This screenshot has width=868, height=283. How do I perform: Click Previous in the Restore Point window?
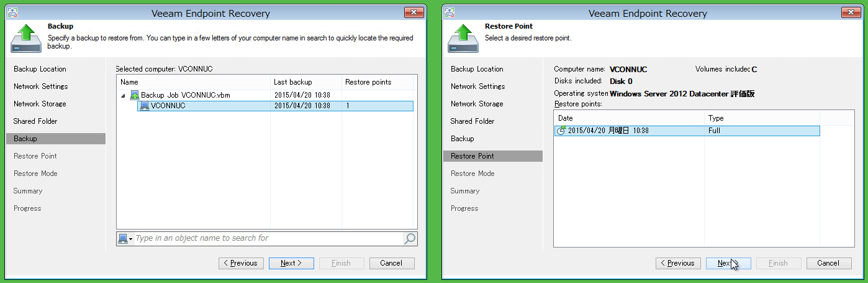coord(679,263)
